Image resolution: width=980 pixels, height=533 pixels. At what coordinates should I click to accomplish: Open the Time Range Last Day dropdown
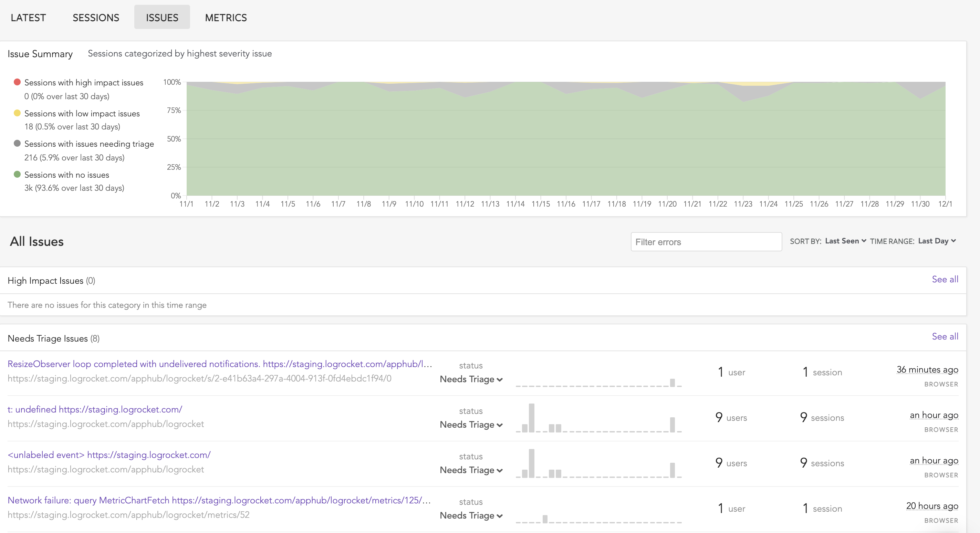(x=937, y=241)
